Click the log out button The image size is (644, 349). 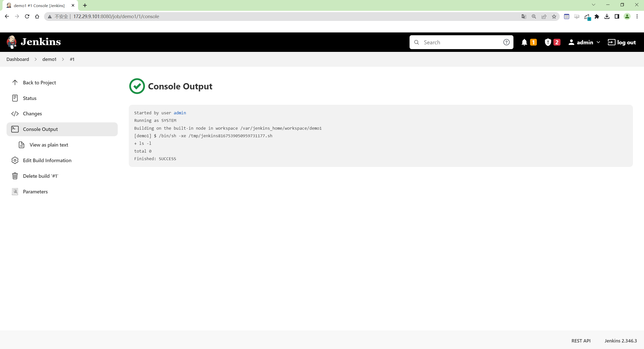click(x=622, y=42)
